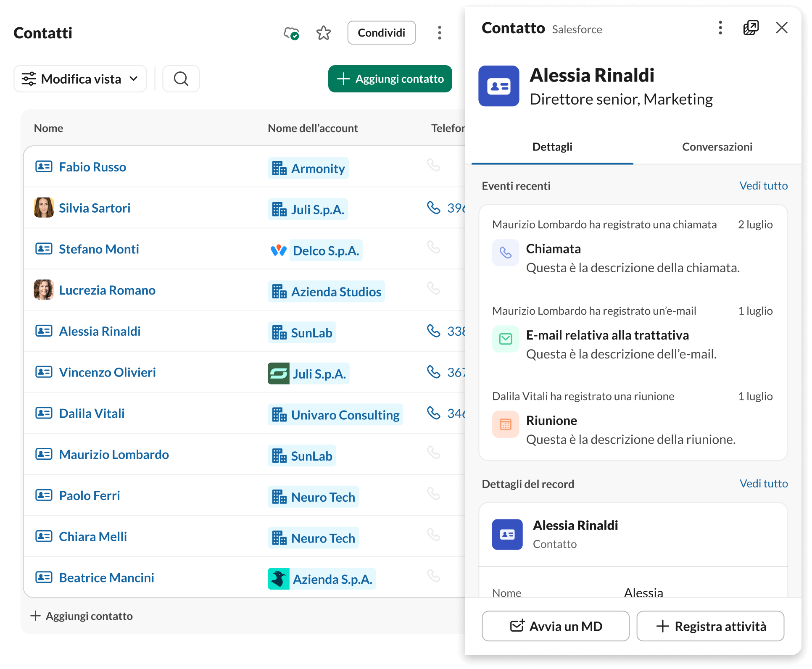Viewport: 812px width, 669px height.
Task: Click the email icon on the trattativa event
Action: coord(506,339)
